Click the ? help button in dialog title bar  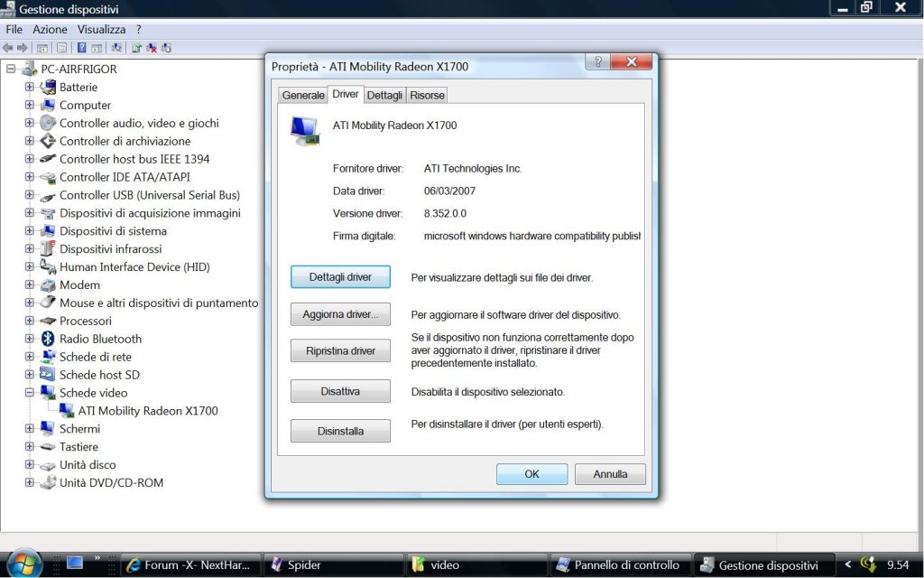pos(598,62)
